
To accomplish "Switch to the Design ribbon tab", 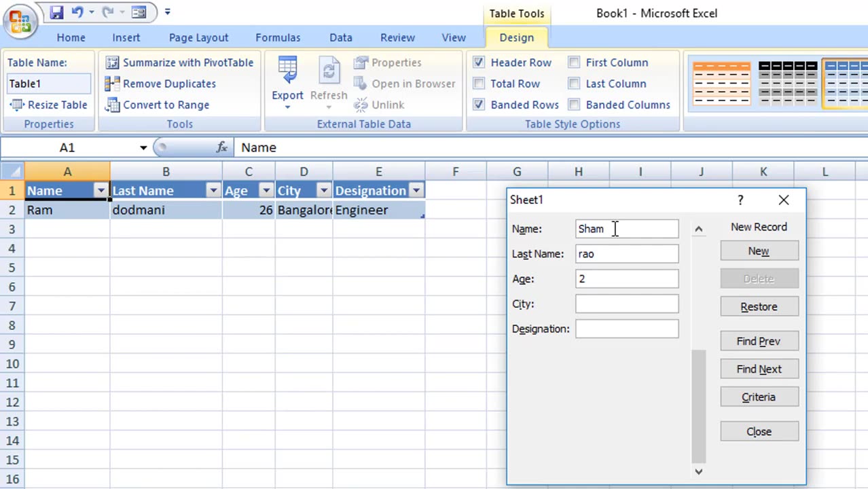I will coord(516,37).
